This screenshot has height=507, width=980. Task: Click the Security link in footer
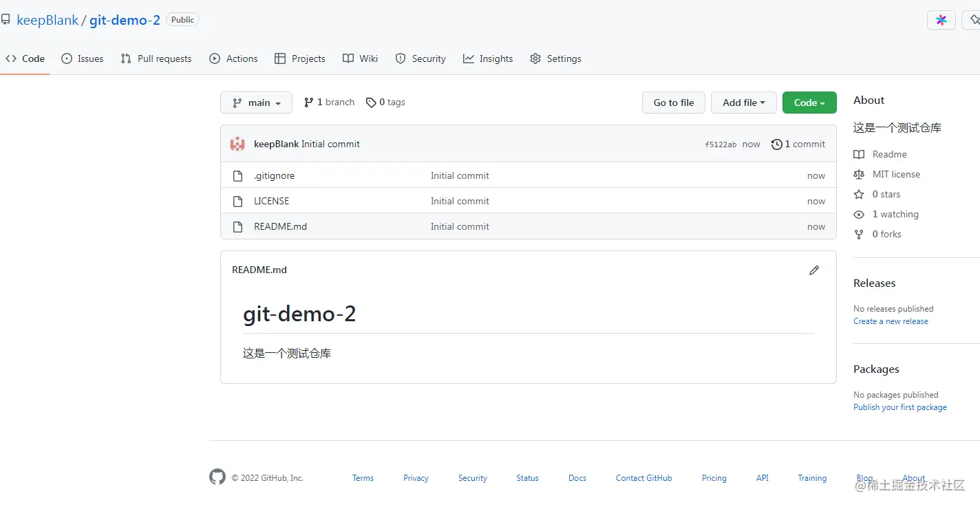click(472, 478)
